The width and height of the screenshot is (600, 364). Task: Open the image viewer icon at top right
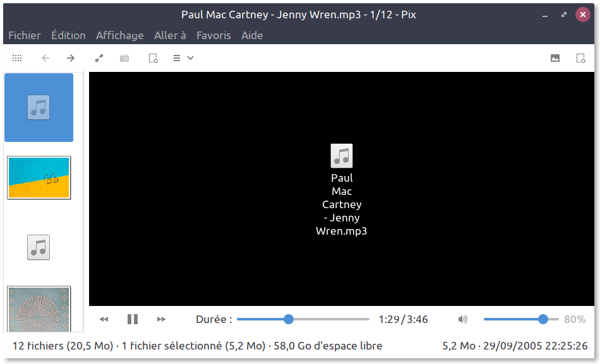tap(555, 58)
